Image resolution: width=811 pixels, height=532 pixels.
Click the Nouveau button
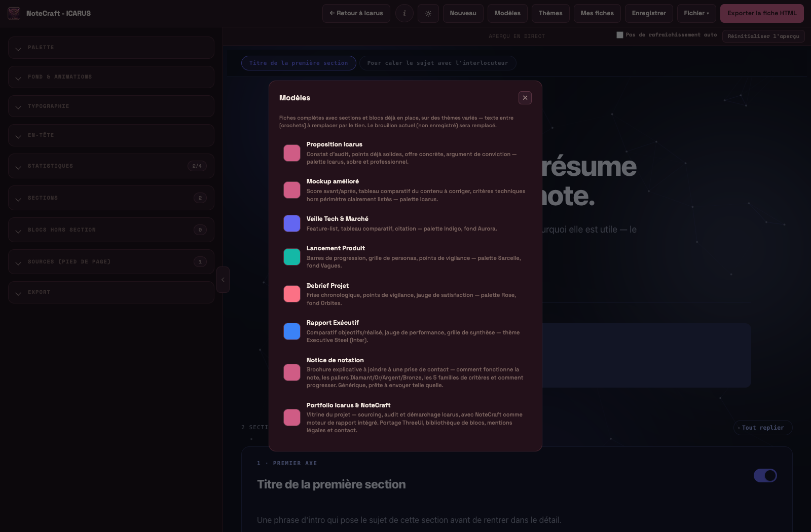463,13
